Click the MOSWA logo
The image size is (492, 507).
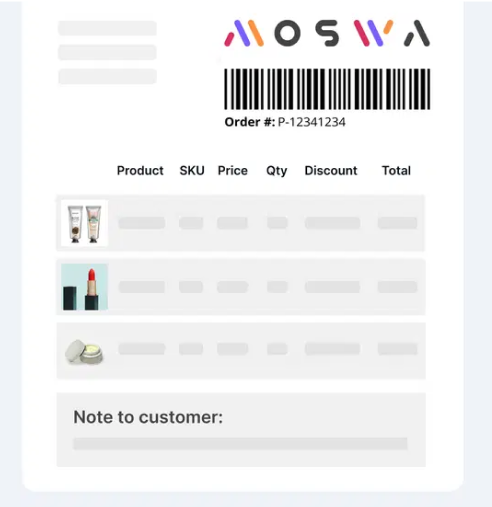[327, 33]
